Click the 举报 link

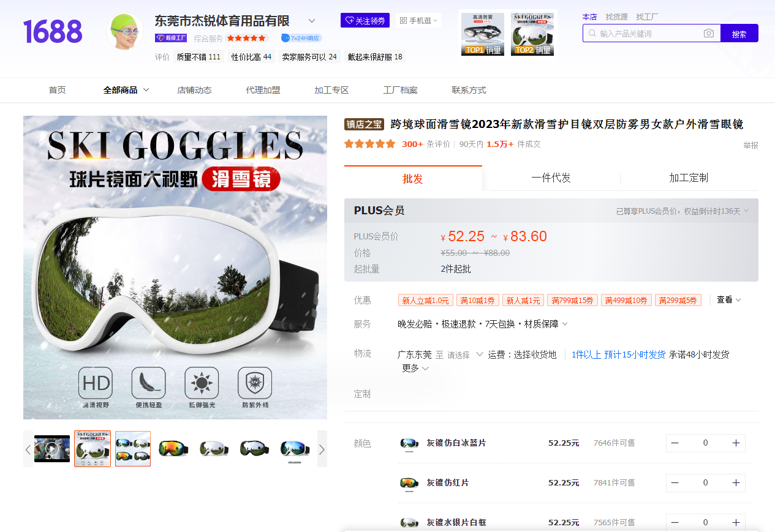tap(750, 146)
